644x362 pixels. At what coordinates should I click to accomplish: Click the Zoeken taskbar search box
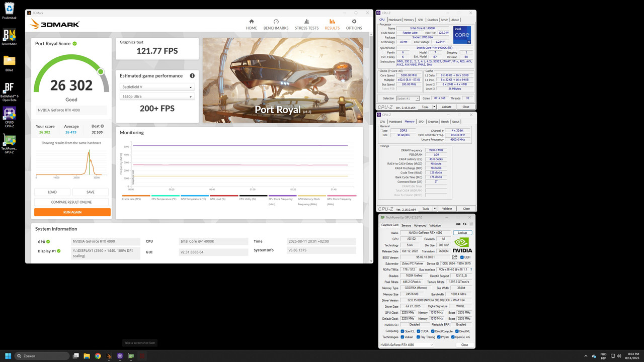(42, 356)
